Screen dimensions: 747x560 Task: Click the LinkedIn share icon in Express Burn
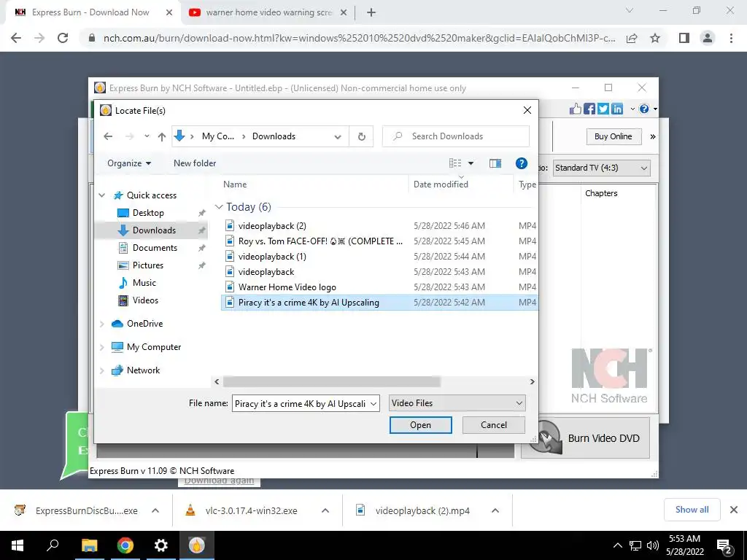click(x=617, y=109)
